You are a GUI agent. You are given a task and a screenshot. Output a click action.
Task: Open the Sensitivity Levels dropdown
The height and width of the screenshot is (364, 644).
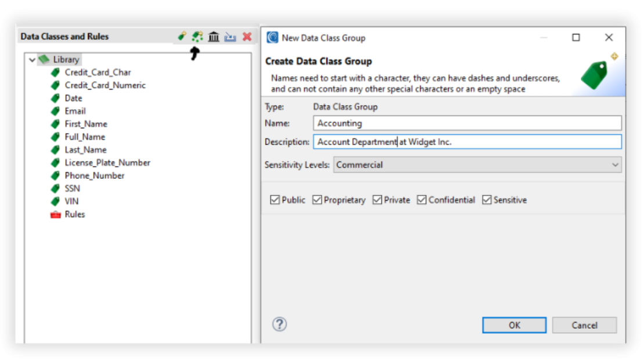point(614,165)
